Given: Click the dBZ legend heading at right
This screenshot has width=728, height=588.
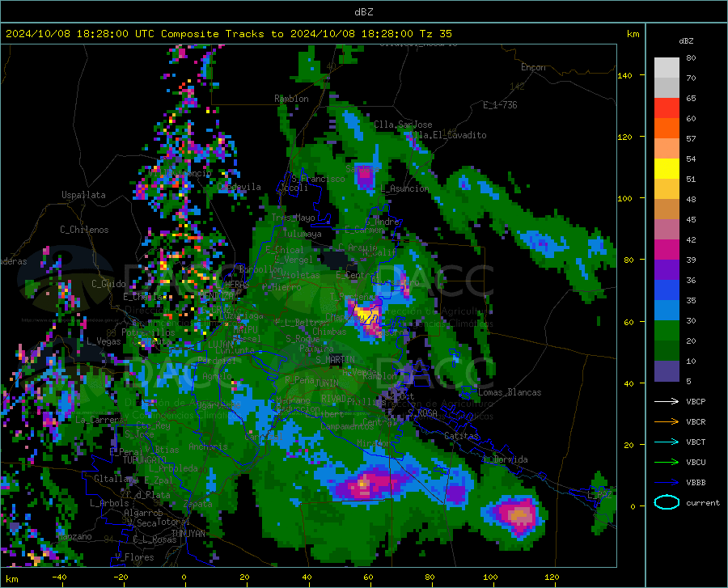Looking at the screenshot, I should pyautogui.click(x=686, y=40).
